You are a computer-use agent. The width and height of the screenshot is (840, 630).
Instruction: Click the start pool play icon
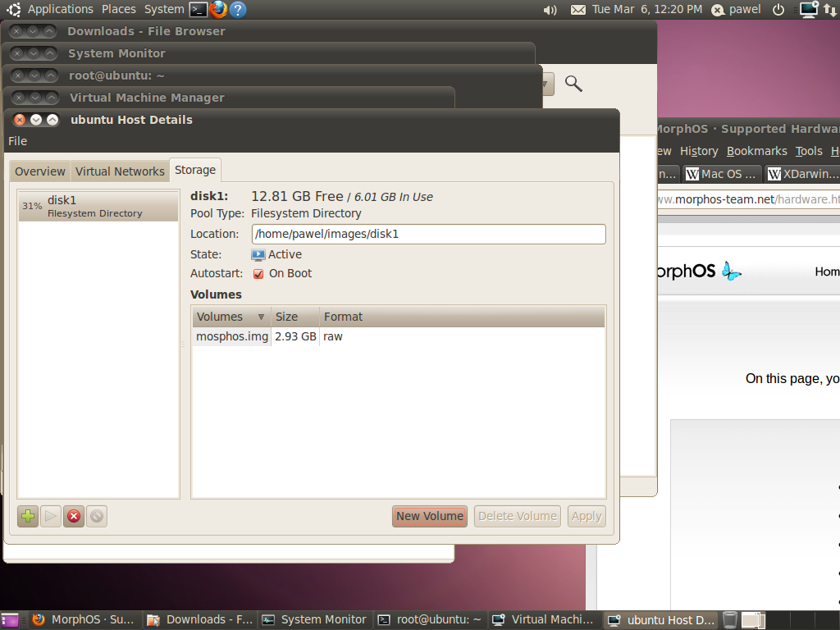point(51,516)
